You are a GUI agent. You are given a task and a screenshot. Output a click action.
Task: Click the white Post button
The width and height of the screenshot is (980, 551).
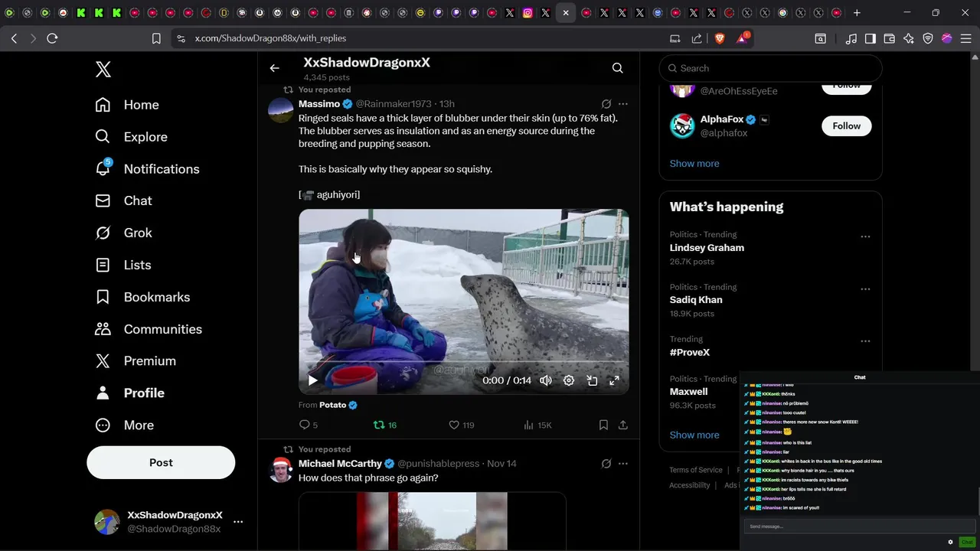(161, 462)
